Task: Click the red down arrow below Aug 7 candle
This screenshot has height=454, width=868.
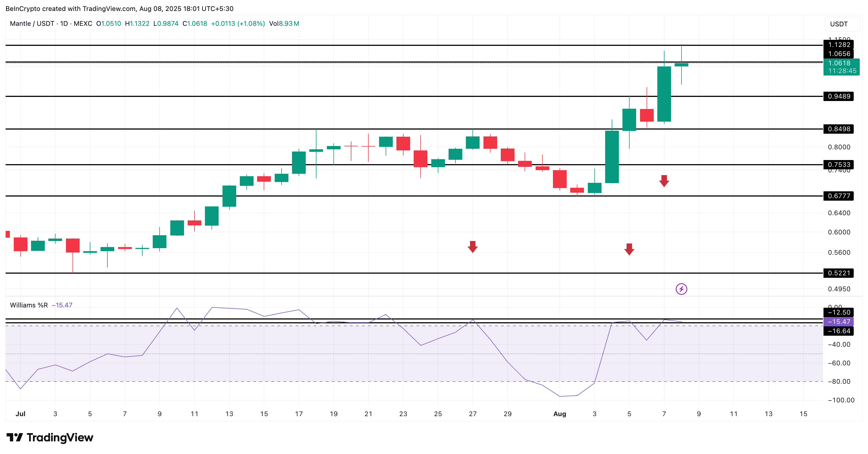Action: (664, 181)
